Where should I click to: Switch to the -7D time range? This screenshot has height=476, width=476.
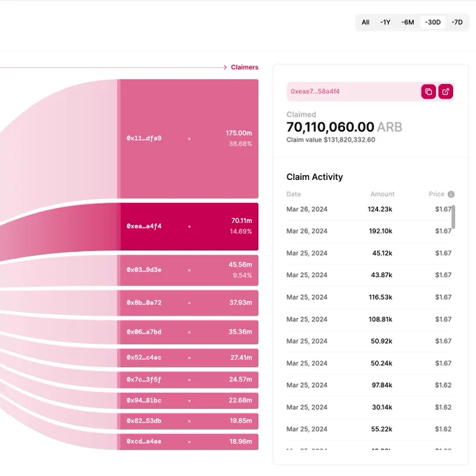[457, 22]
